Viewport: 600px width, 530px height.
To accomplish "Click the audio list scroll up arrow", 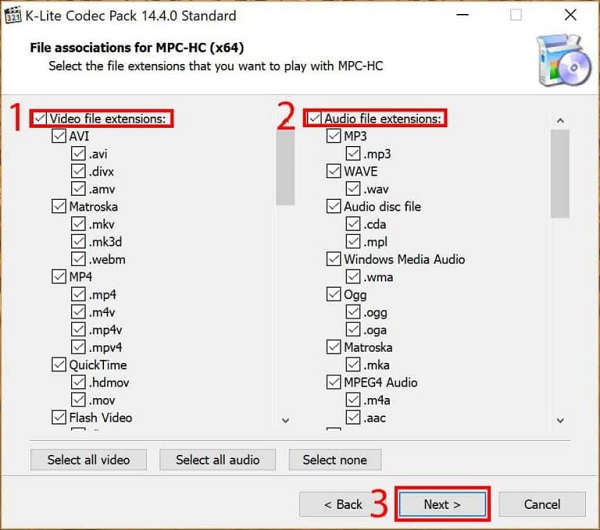I will click(560, 121).
